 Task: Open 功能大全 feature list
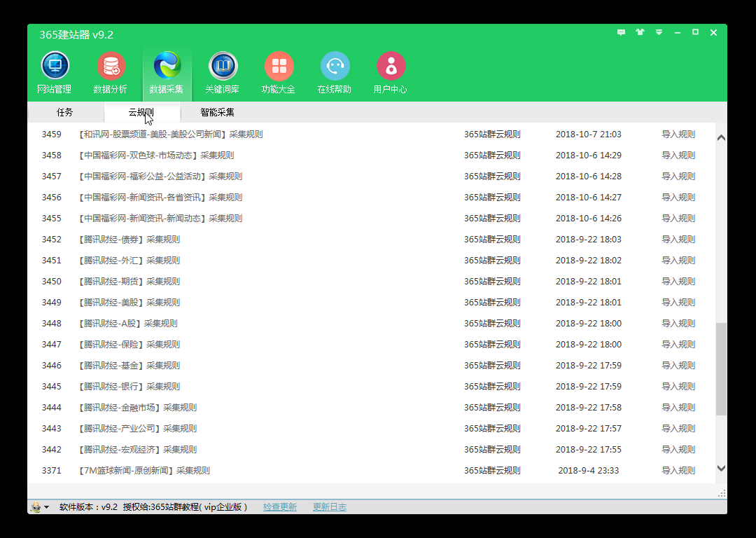tap(279, 73)
